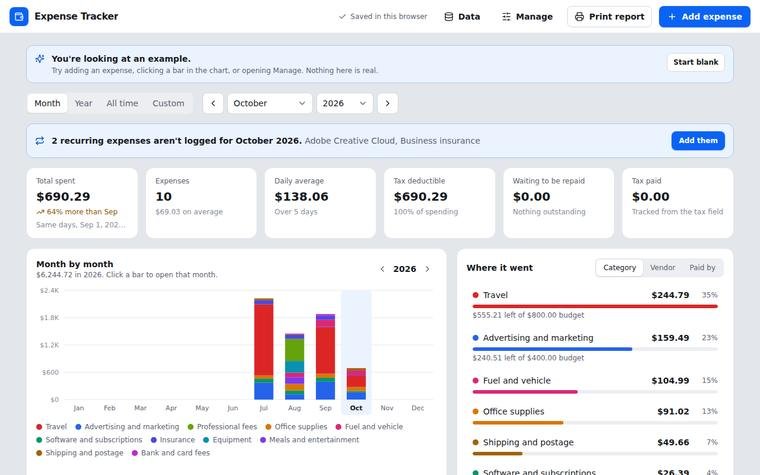The width and height of the screenshot is (760, 475).
Task: Open the Data menu
Action: click(462, 16)
